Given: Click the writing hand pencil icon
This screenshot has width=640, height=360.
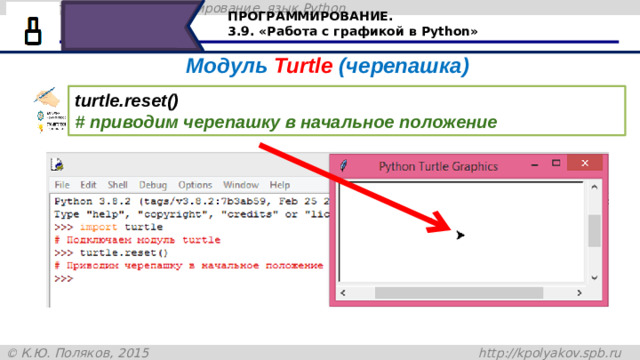Looking at the screenshot, I should tap(47, 97).
